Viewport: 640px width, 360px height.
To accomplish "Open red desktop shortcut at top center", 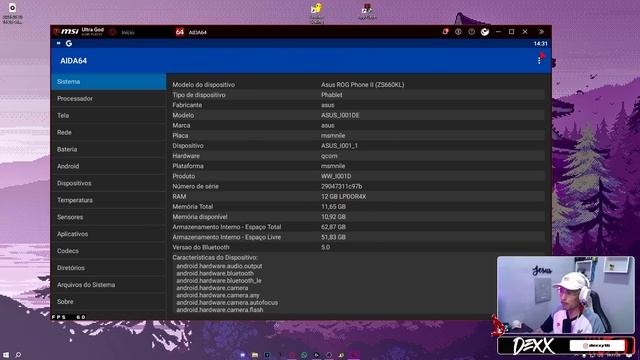I will [367, 11].
